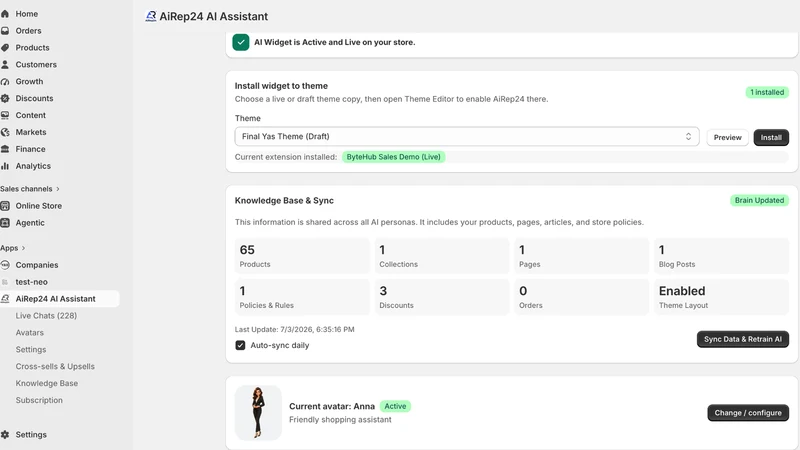Click the Content image icon

(5, 115)
